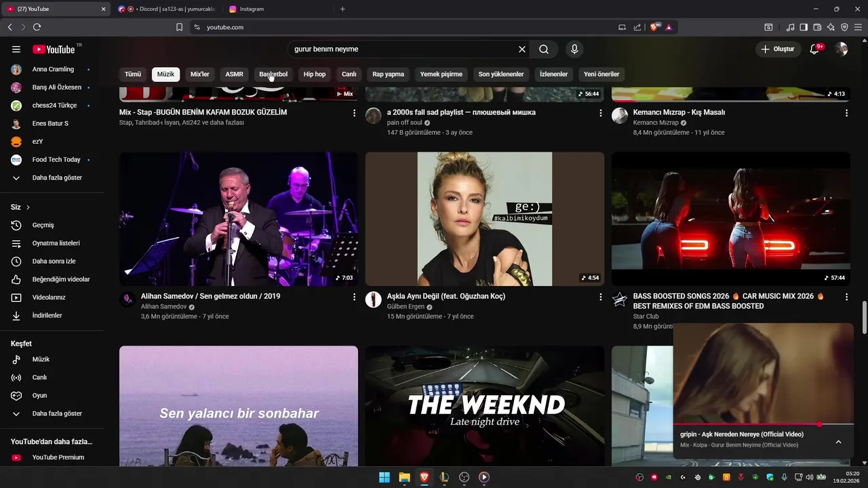This screenshot has width=868, height=488.
Task: Select the ASMR filter chip
Action: [x=234, y=74]
